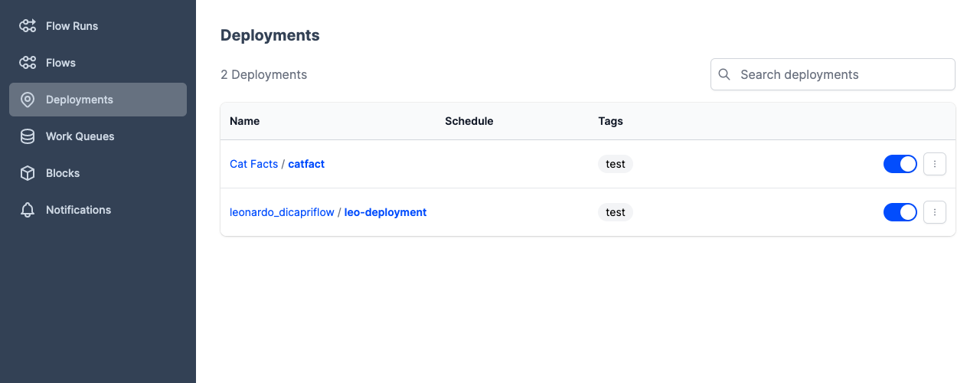Focus the Search deployments field

pos(833,74)
